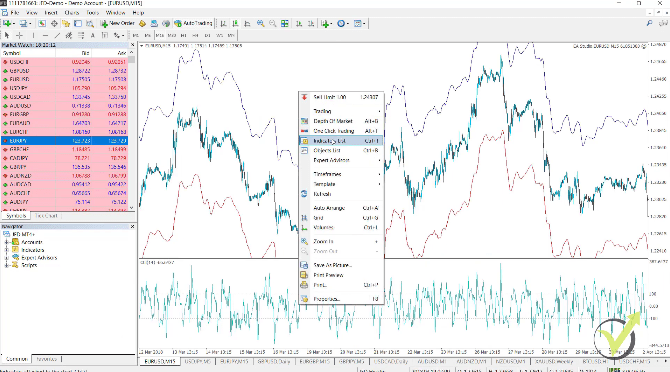Expand Accounts node in Navigator

(x=6, y=242)
